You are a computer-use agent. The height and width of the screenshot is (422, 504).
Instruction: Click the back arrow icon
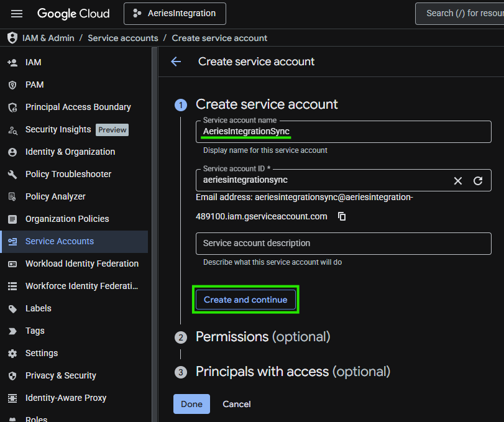pos(176,62)
